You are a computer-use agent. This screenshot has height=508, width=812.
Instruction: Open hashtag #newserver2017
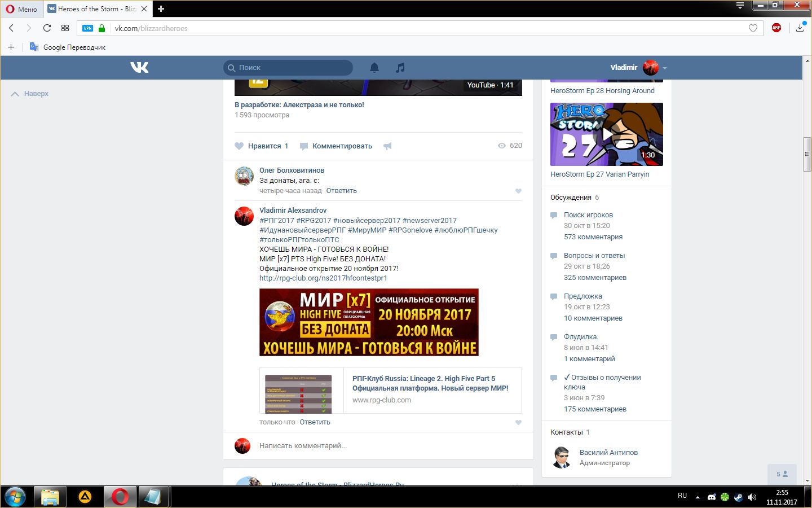(430, 220)
